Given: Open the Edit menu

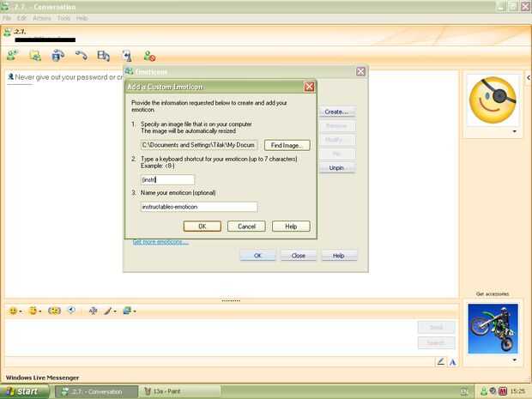Looking at the screenshot, I should [x=21, y=18].
